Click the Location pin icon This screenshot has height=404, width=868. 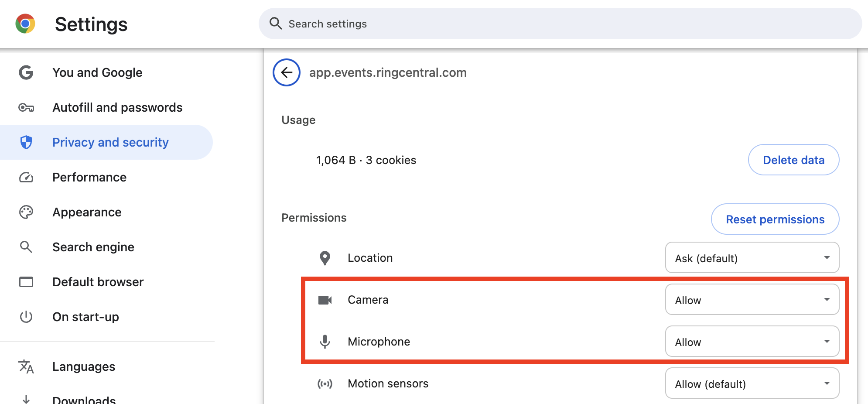[325, 258]
